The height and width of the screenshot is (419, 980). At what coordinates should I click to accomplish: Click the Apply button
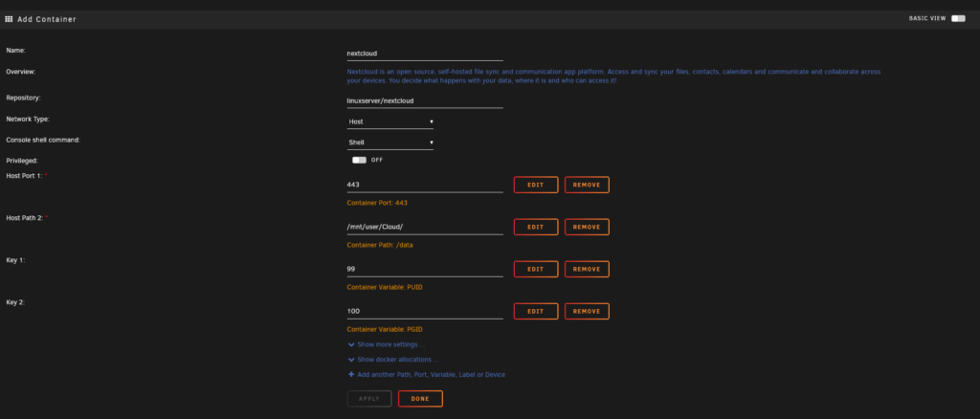(369, 398)
